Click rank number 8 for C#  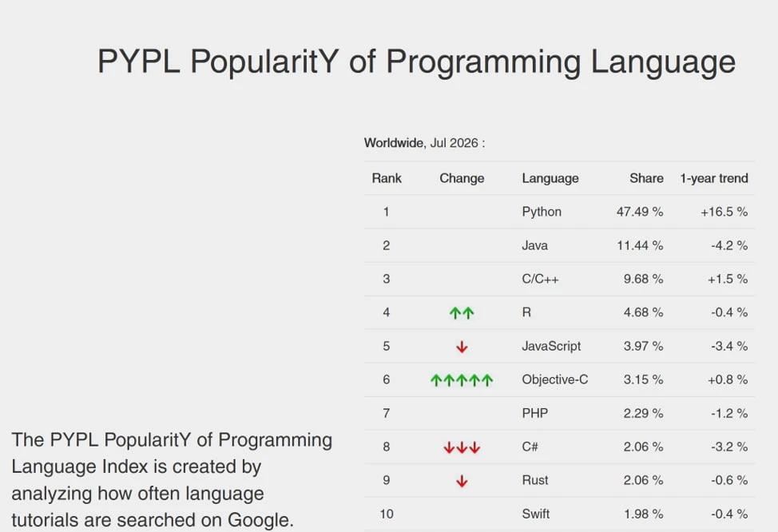386,447
